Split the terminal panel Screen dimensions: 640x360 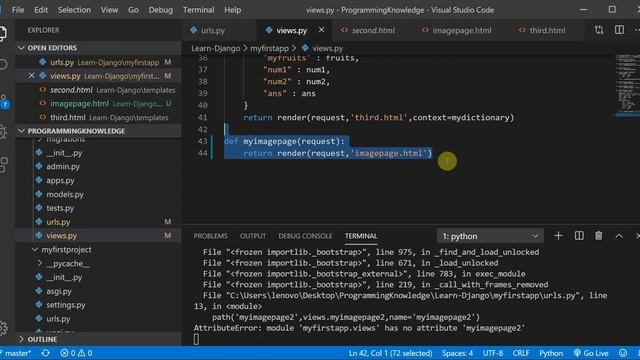(x=579, y=236)
